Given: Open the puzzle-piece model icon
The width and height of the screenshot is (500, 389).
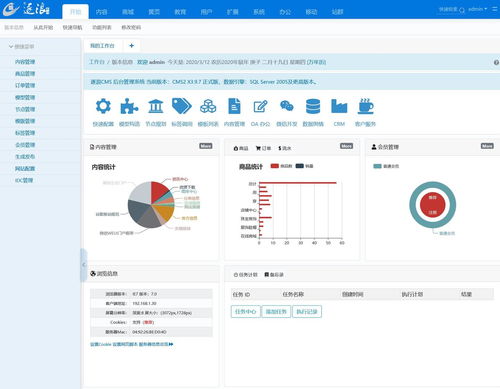Looking at the screenshot, I should [129, 107].
